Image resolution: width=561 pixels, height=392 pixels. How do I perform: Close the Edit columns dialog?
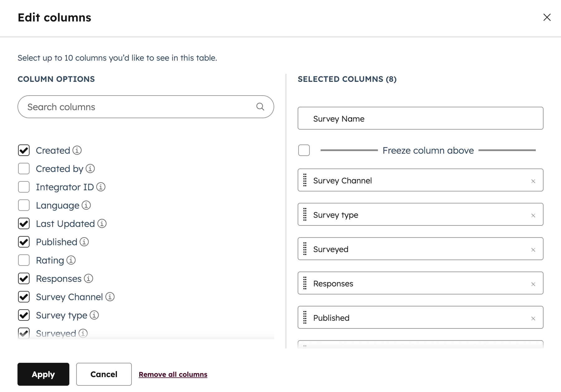547,17
